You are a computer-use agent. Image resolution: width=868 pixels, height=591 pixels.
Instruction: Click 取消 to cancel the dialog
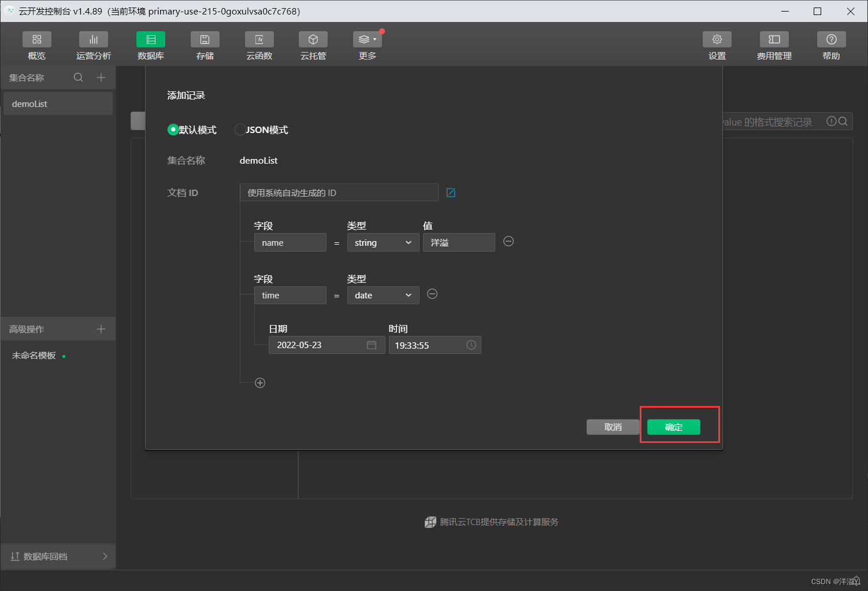[613, 427]
